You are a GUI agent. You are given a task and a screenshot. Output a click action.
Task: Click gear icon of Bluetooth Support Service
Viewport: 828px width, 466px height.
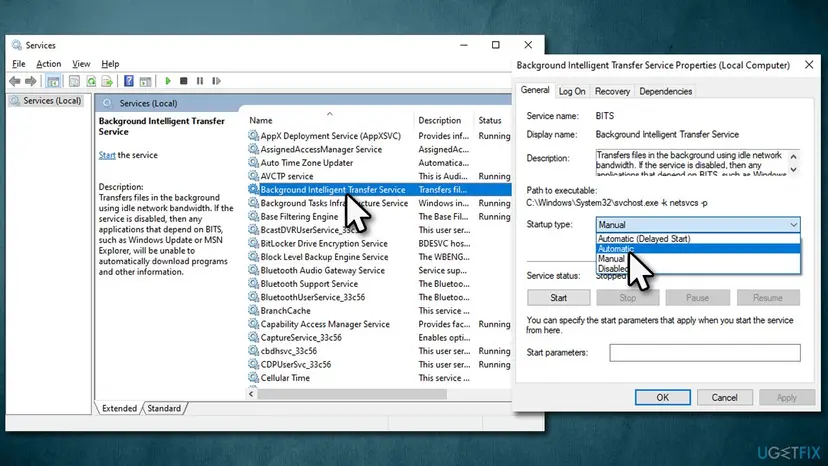click(x=253, y=284)
